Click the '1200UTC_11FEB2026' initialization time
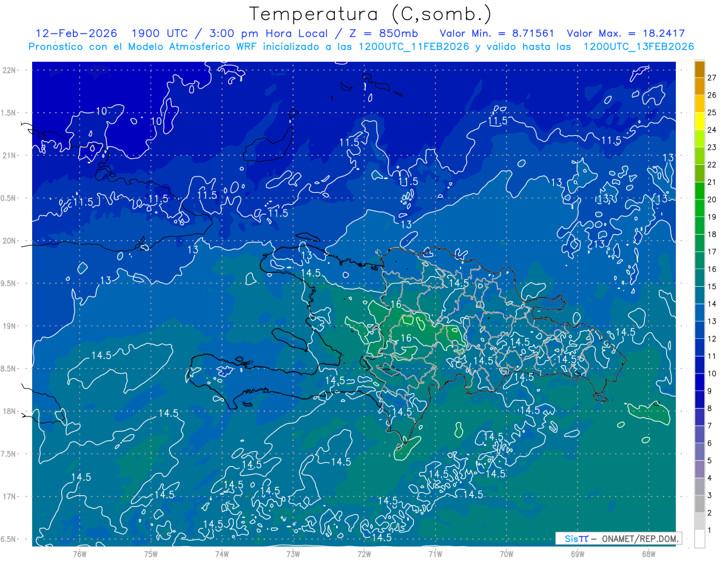Screen dimensions: 728x562 click(414, 47)
